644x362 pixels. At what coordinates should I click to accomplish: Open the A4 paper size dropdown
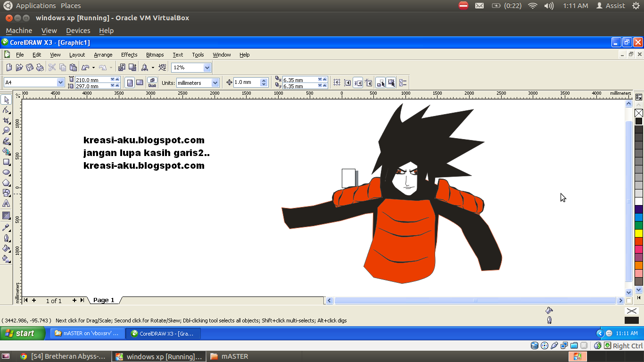pos(60,82)
